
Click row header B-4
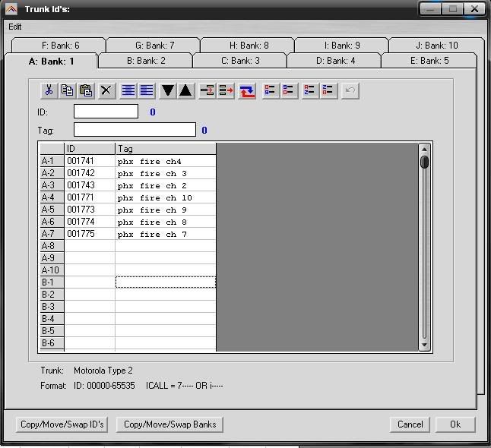(x=52, y=319)
